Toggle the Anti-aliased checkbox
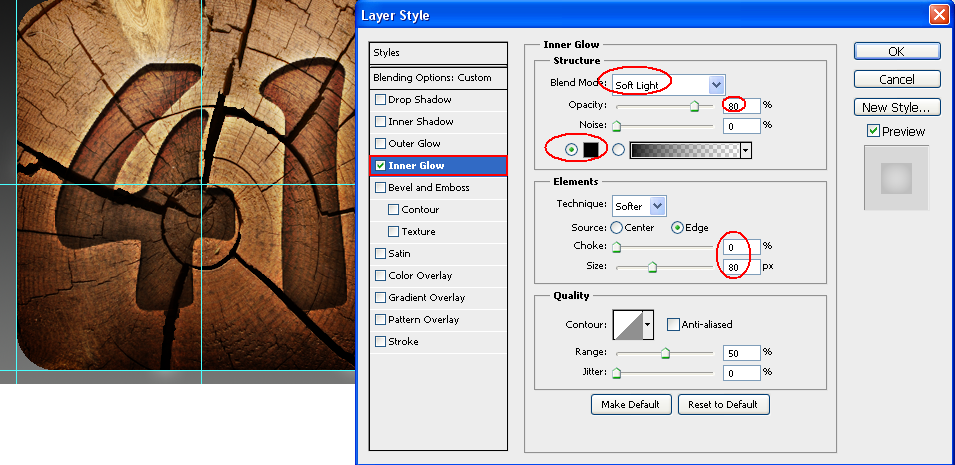955x465 pixels. click(x=673, y=324)
